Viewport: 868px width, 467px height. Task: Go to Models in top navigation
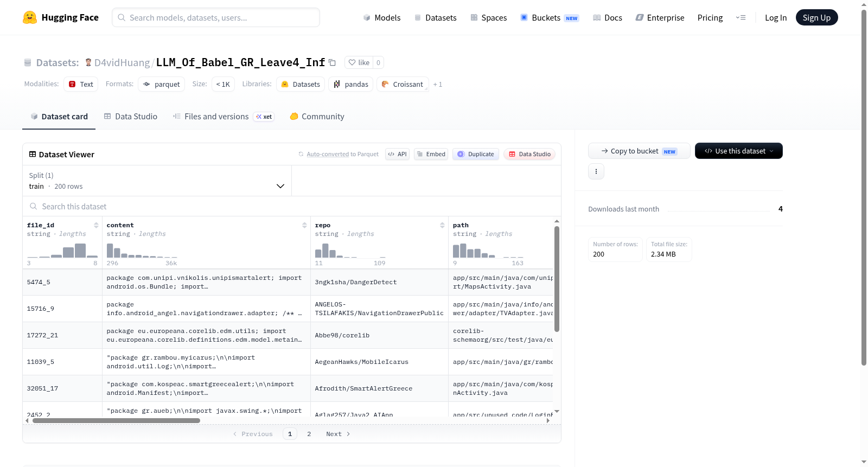pos(382,17)
